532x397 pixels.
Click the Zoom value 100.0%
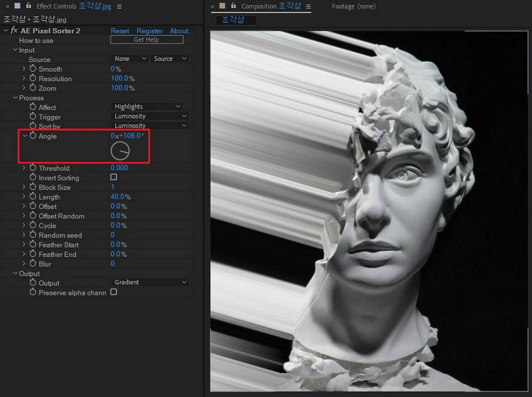coord(122,88)
